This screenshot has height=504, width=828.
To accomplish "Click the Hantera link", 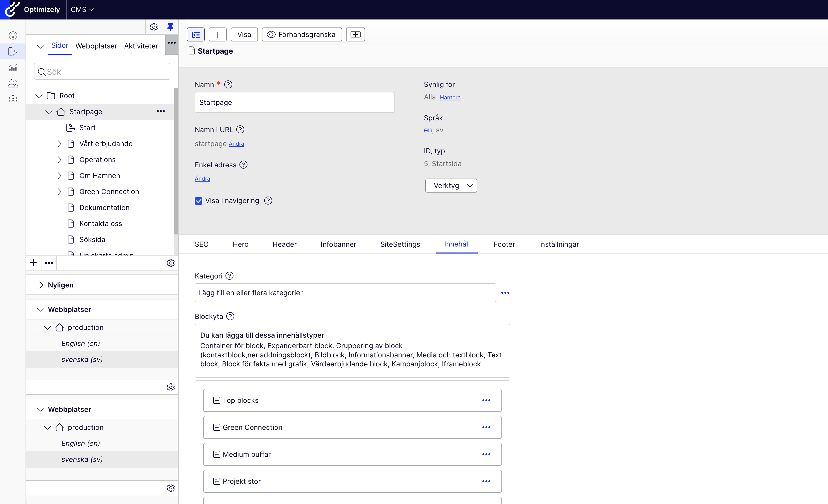I will [450, 97].
